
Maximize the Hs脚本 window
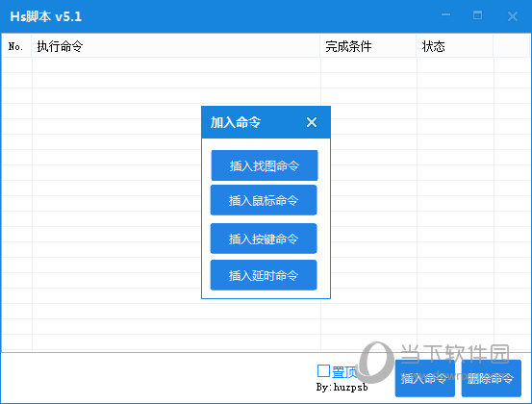pyautogui.click(x=477, y=15)
